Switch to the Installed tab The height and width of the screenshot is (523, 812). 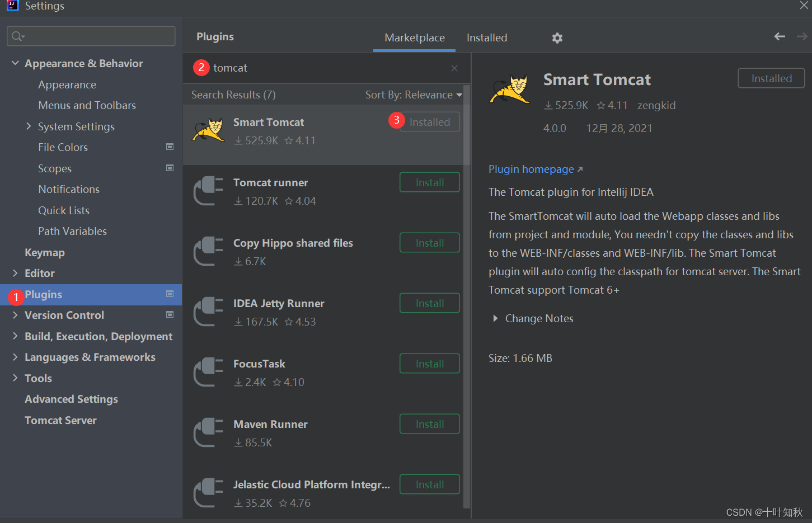(487, 38)
